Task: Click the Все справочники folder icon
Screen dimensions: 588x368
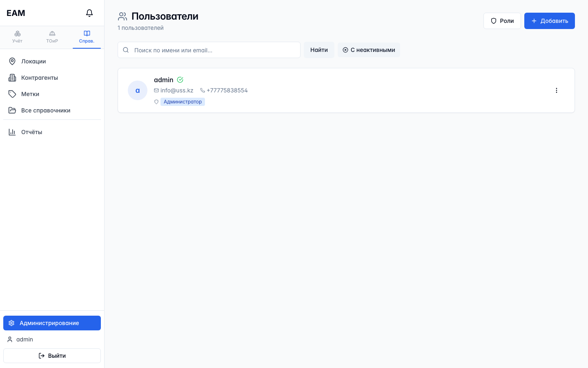Action: pos(12,110)
